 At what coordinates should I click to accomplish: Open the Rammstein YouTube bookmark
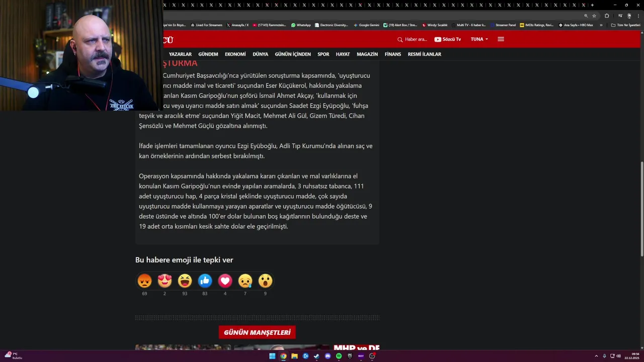coord(270,25)
